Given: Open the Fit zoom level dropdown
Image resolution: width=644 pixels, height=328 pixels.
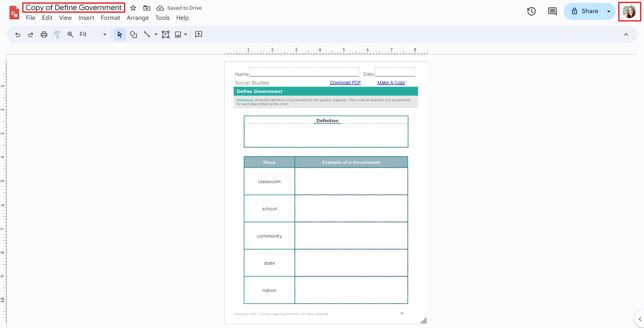Looking at the screenshot, I should pyautogui.click(x=93, y=34).
